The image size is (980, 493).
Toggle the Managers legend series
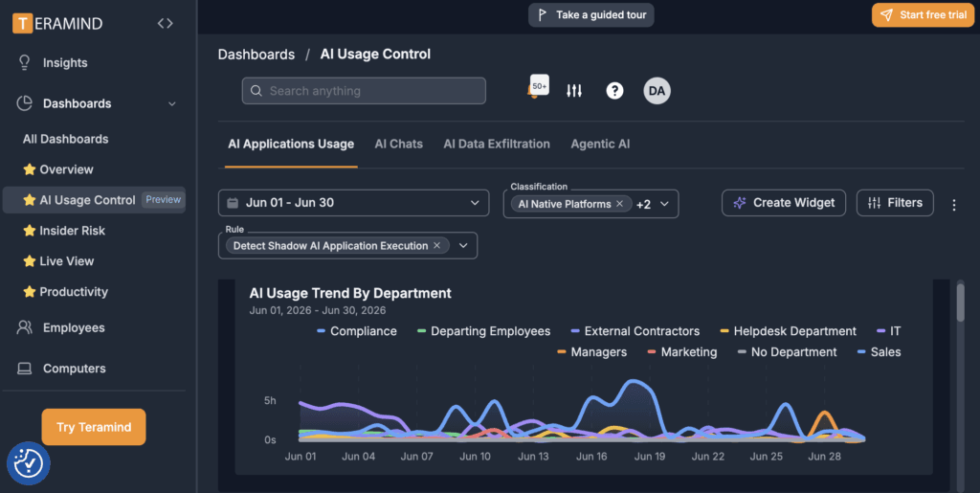click(x=591, y=352)
